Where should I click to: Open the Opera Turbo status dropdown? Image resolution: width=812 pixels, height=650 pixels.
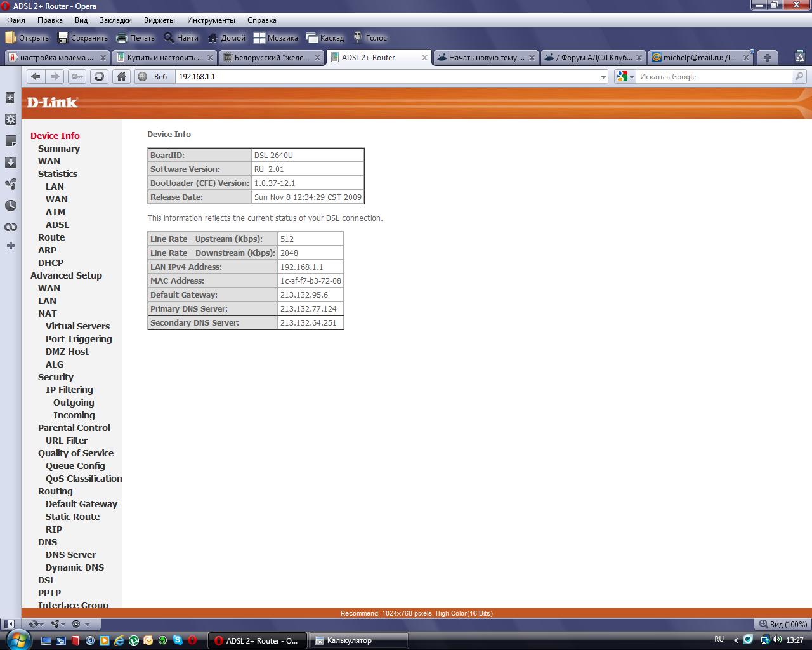(80, 625)
